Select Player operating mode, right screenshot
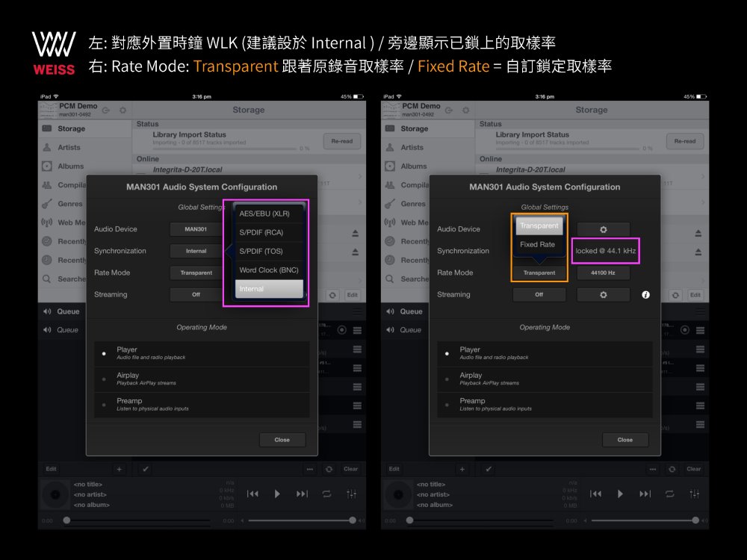747x560 pixels. (x=545, y=353)
